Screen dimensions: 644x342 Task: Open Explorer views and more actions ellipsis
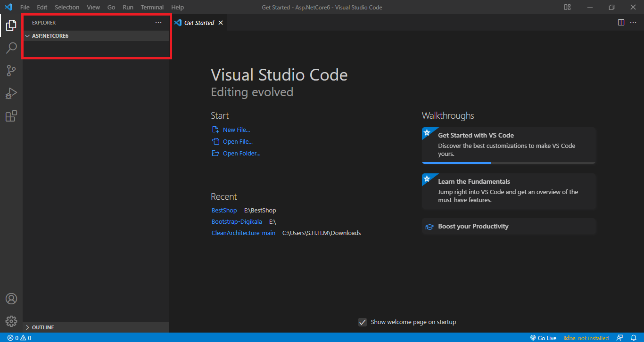158,23
